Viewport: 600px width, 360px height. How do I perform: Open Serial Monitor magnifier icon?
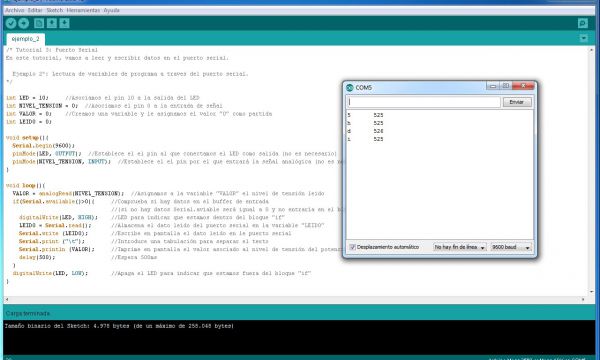583,23
